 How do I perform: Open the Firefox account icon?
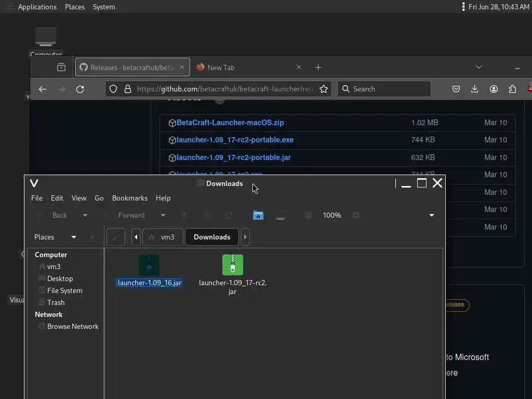494,89
